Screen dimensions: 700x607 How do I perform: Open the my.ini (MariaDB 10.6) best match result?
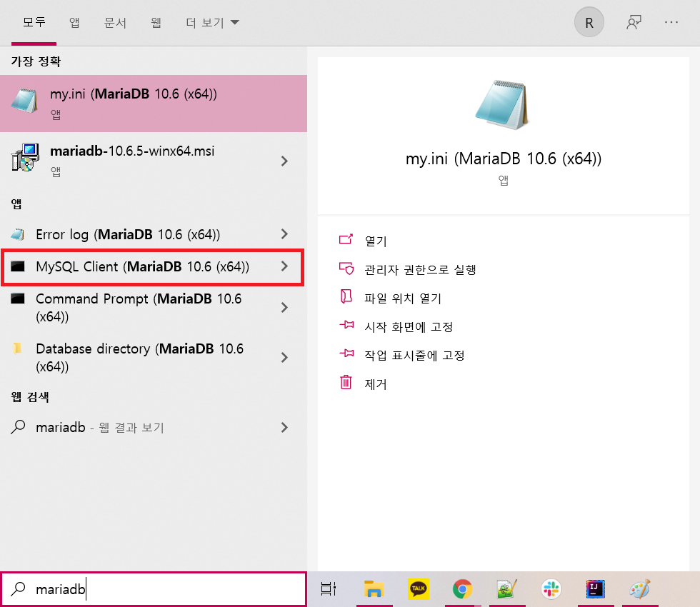click(153, 104)
